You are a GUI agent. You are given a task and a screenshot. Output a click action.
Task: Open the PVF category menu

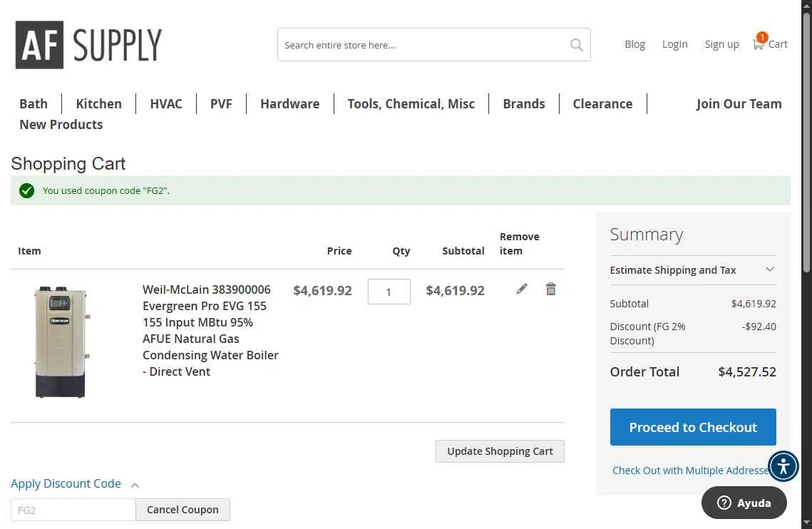click(221, 103)
